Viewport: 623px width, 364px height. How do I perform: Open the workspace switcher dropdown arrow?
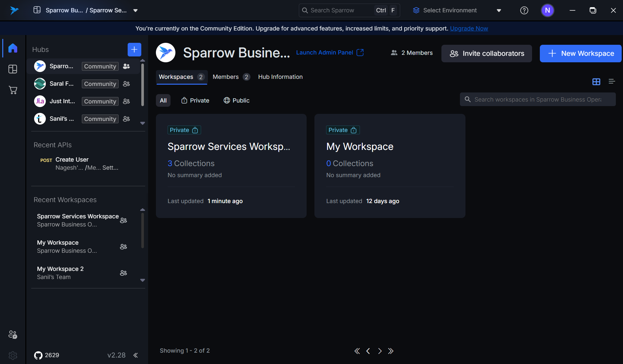coord(135,10)
